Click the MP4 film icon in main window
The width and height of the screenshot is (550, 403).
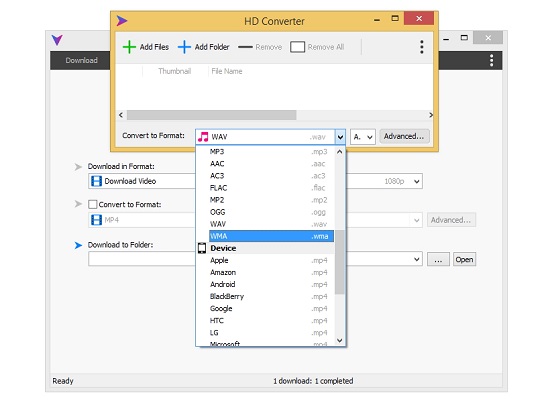pos(96,220)
